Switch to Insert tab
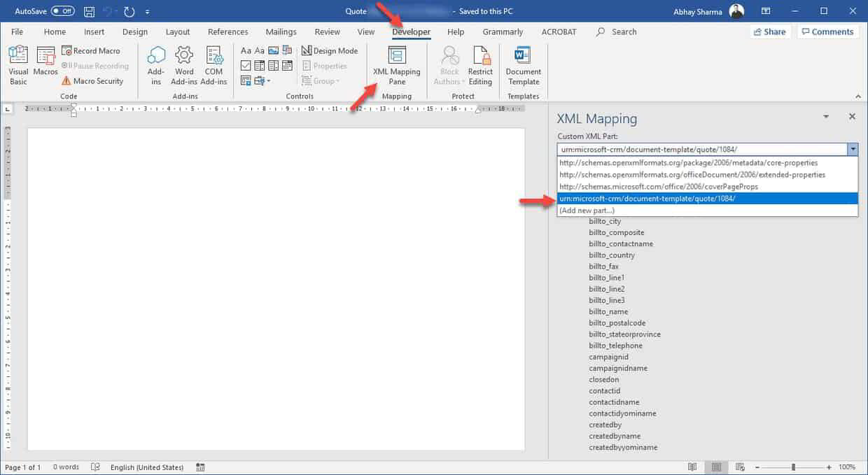The width and height of the screenshot is (868, 475). coord(94,31)
